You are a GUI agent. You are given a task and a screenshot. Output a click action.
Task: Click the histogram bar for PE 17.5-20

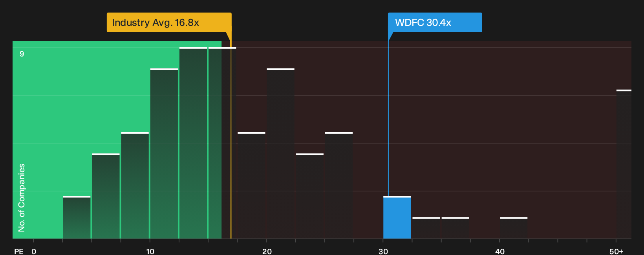coord(251,186)
